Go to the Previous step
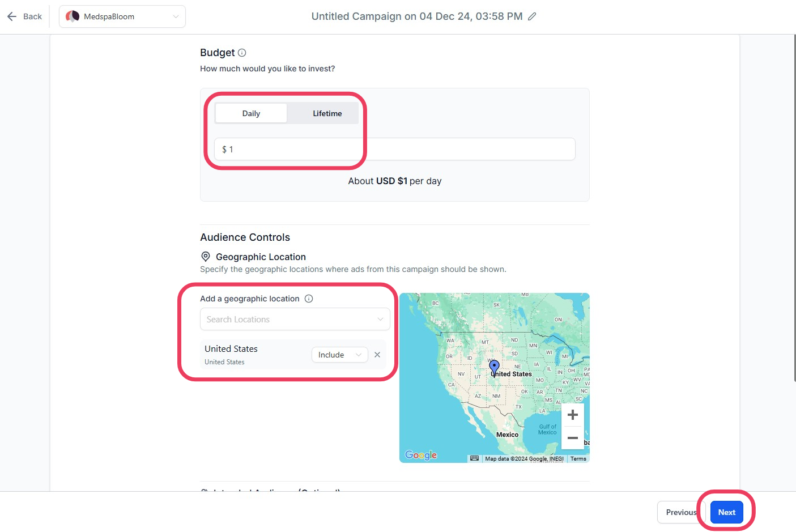 tap(681, 512)
